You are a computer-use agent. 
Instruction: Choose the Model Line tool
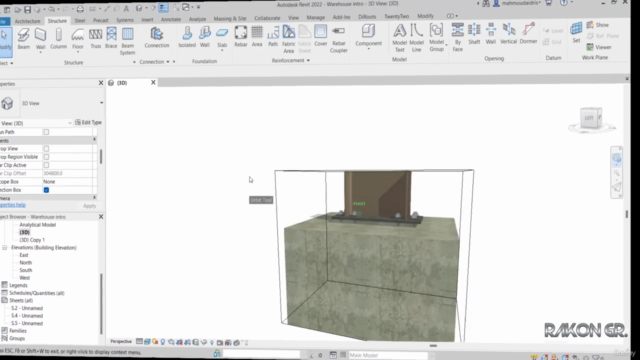pos(416,38)
